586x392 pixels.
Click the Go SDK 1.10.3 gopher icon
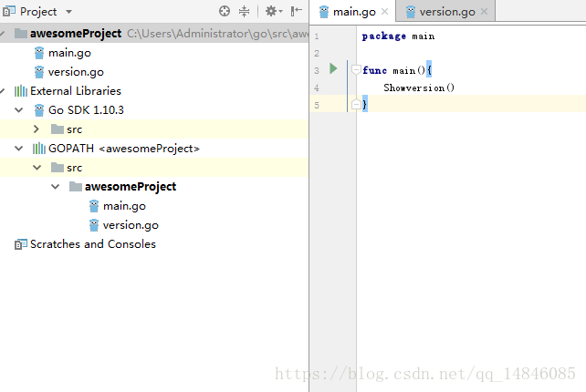(x=38, y=110)
